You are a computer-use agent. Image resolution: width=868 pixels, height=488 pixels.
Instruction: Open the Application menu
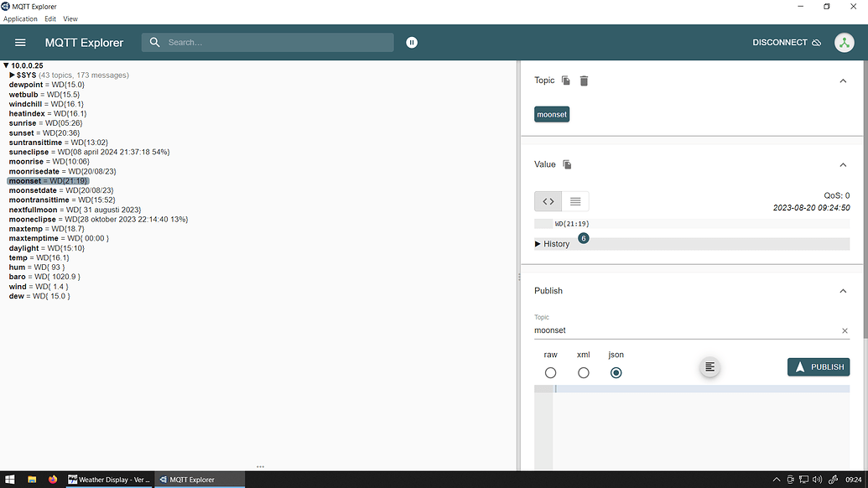tap(20, 18)
